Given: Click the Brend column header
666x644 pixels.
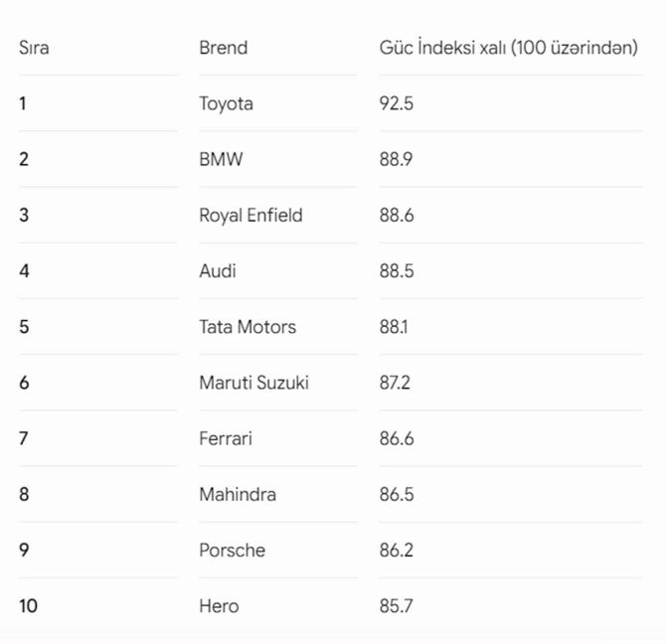Looking at the screenshot, I should pos(224,48).
